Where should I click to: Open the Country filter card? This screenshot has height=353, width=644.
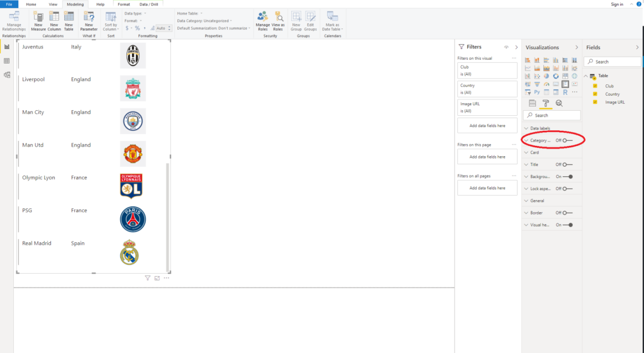[x=487, y=89]
